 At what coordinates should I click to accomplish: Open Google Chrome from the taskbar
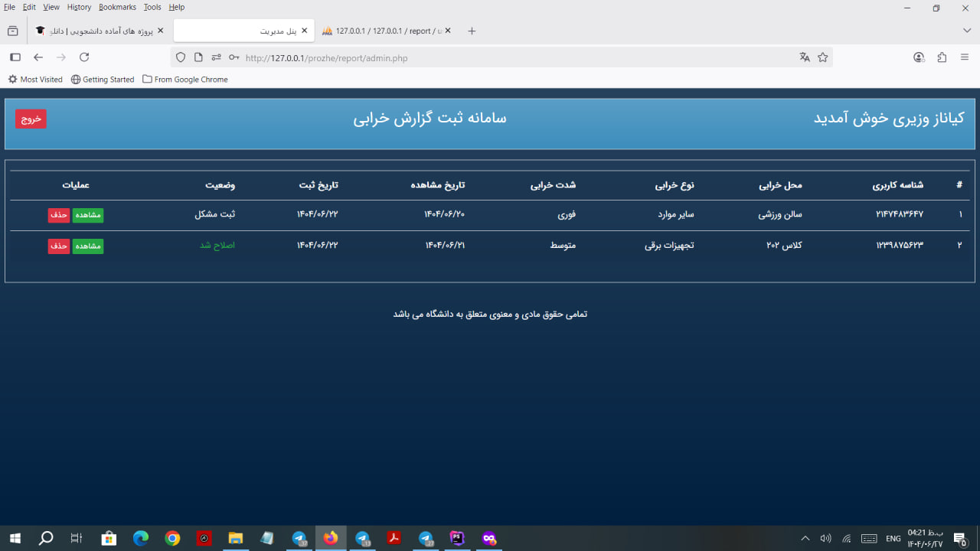(x=172, y=539)
